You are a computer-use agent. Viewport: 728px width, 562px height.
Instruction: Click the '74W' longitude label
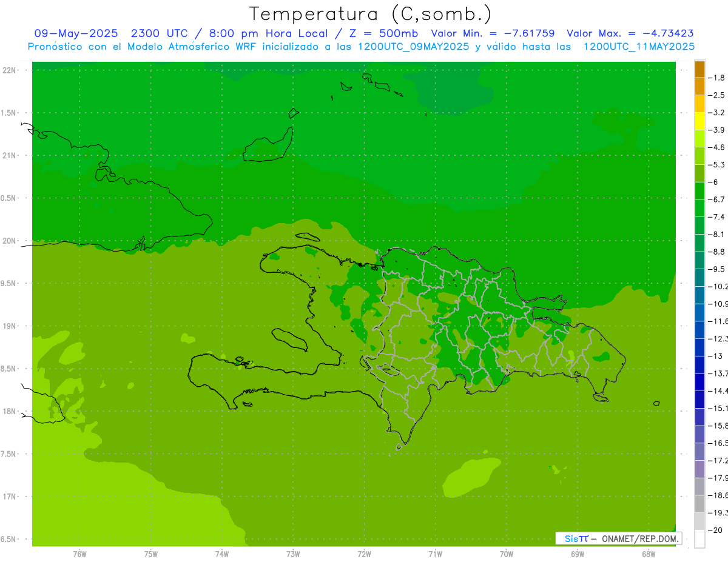point(222,554)
